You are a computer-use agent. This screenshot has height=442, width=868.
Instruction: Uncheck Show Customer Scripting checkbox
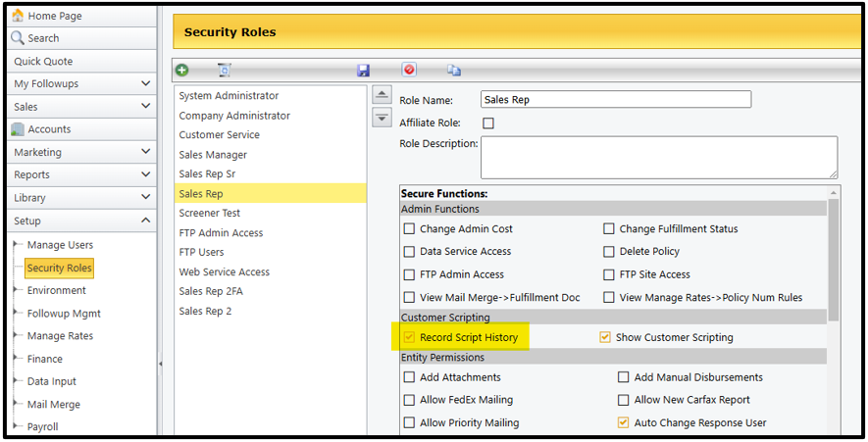[x=605, y=337]
